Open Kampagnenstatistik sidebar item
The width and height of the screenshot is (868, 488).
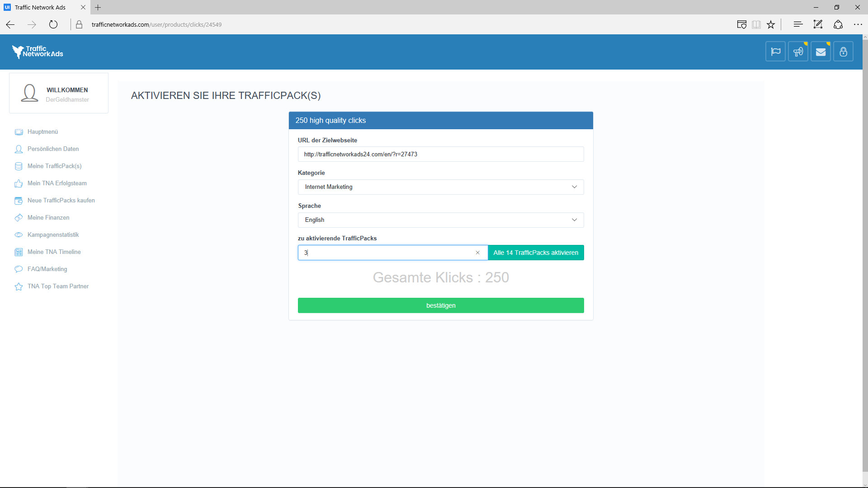coord(53,235)
